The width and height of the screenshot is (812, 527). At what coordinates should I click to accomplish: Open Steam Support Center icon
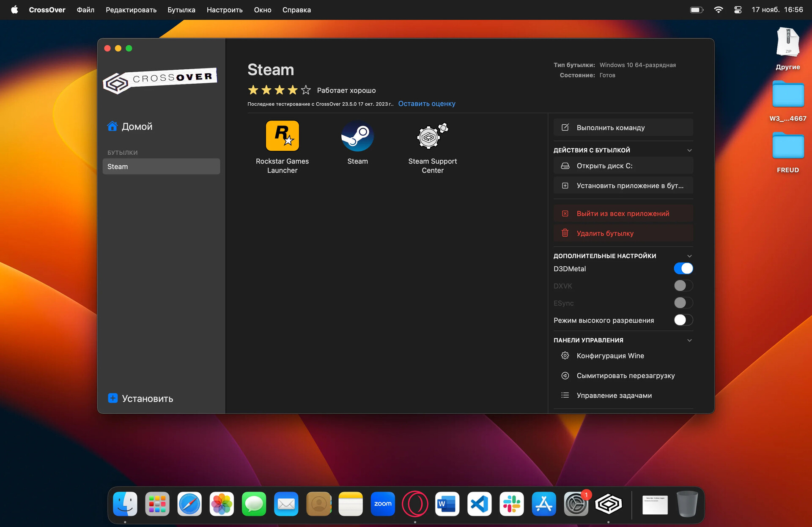(432, 136)
